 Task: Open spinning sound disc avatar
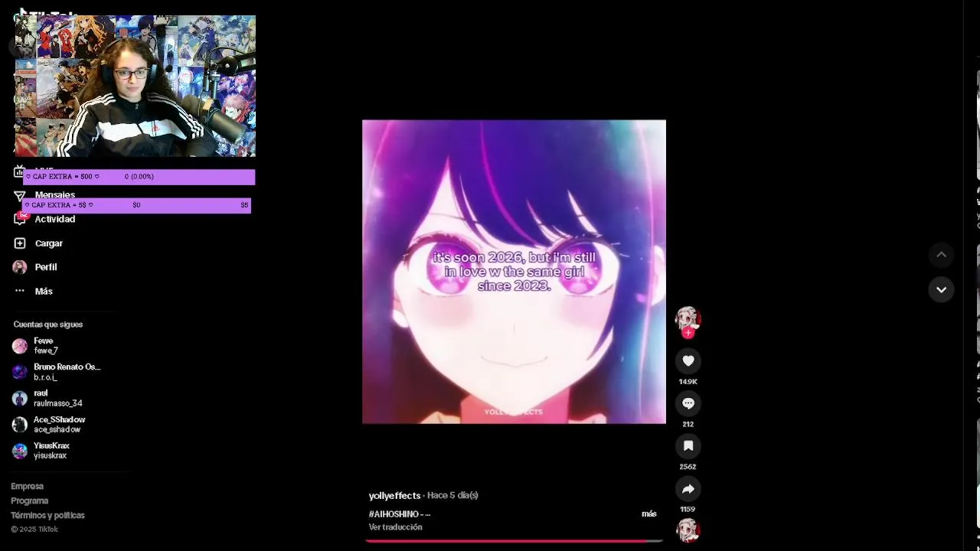point(688,530)
